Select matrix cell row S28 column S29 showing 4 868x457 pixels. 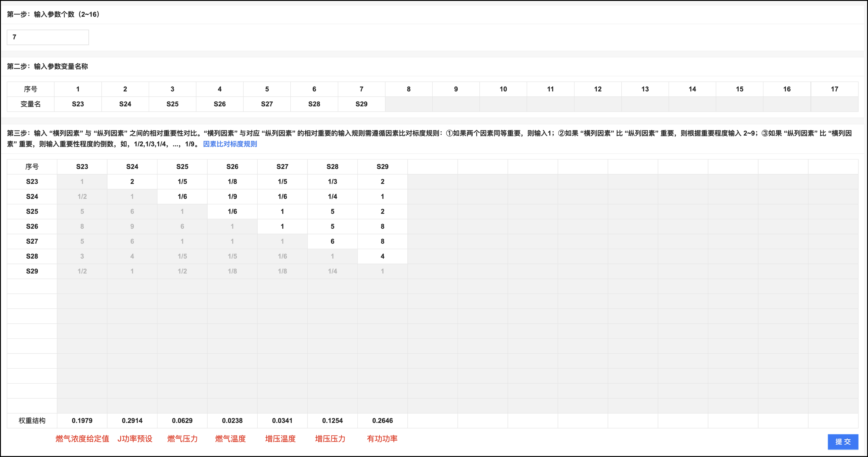point(383,256)
